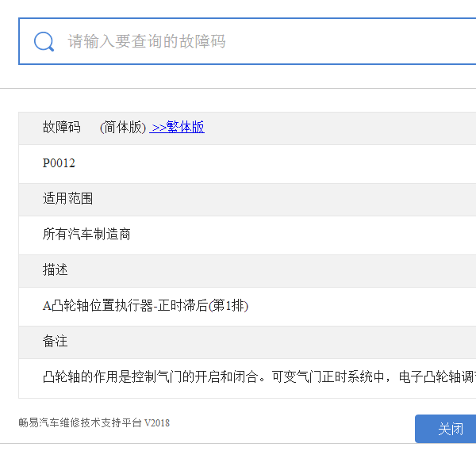This screenshot has width=476, height=470.
Task: Click the 畅易汽车维修技术支持平台 V2018 footer text
Action: tap(94, 422)
